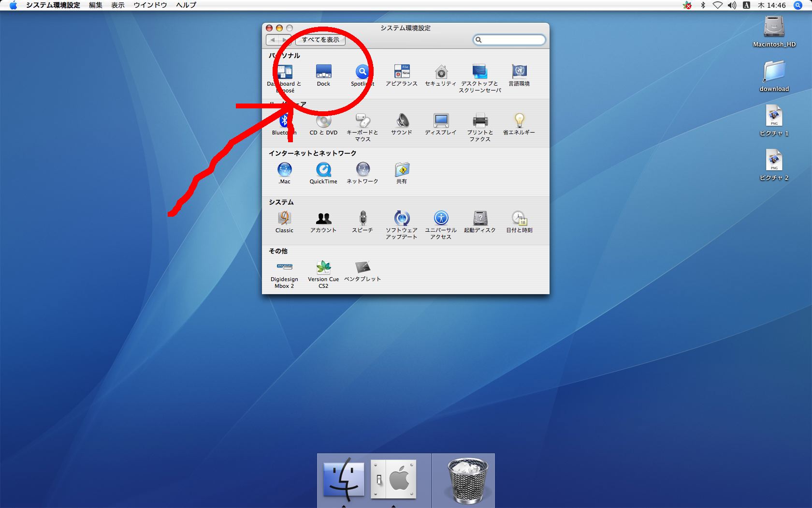Open the ウインドウ (Window) menu

(x=150, y=5)
